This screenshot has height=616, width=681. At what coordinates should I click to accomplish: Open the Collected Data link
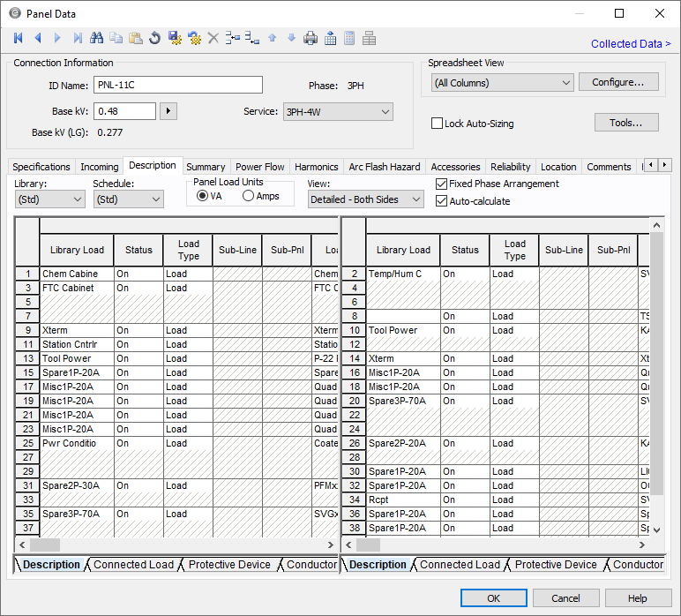point(630,44)
